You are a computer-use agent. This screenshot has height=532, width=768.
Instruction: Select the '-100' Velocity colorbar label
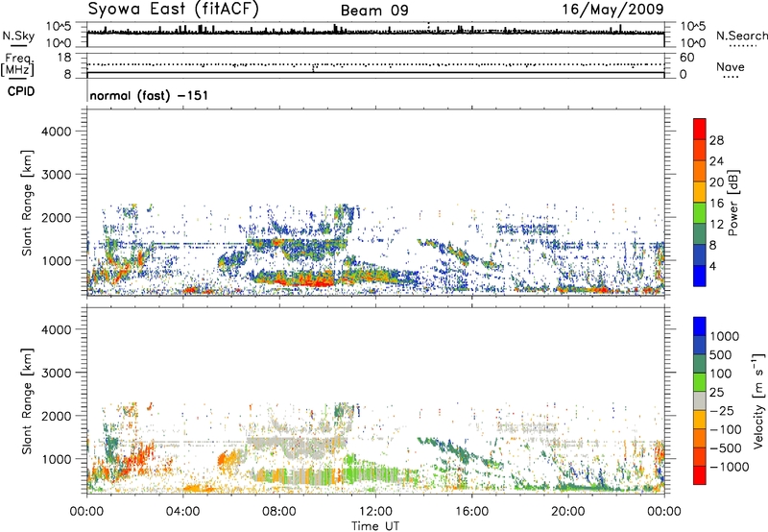pyautogui.click(x=725, y=429)
